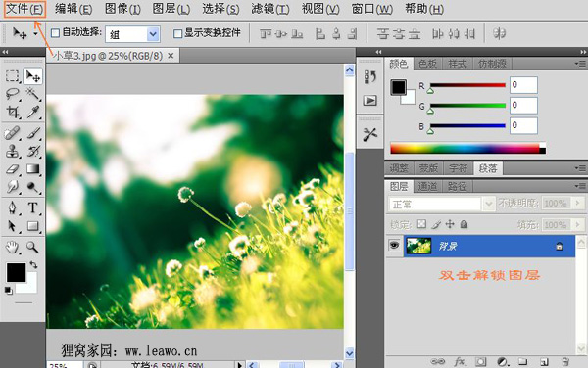
Task: Collapse the toolbox double-arrow
Action: [x=5, y=52]
